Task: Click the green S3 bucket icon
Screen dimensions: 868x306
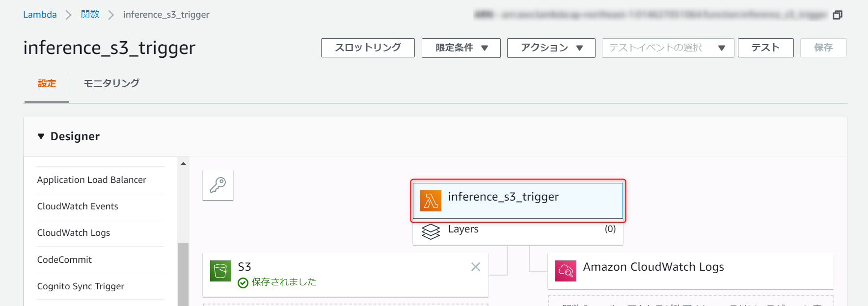Action: (220, 271)
